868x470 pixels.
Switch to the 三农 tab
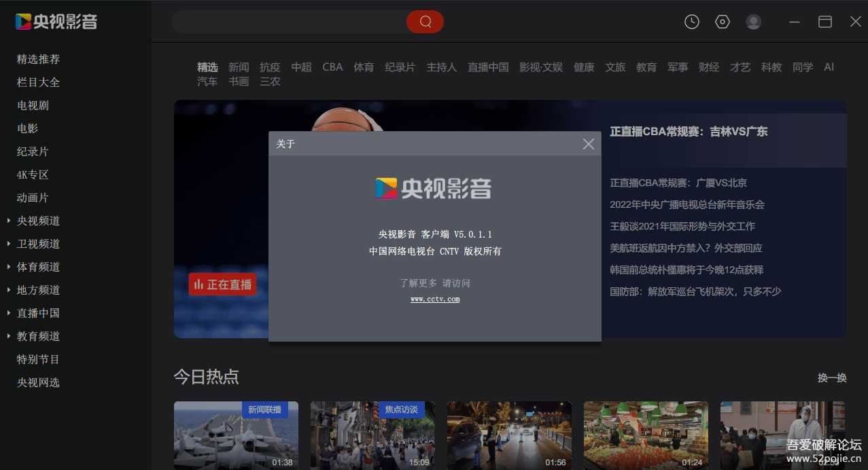click(270, 82)
